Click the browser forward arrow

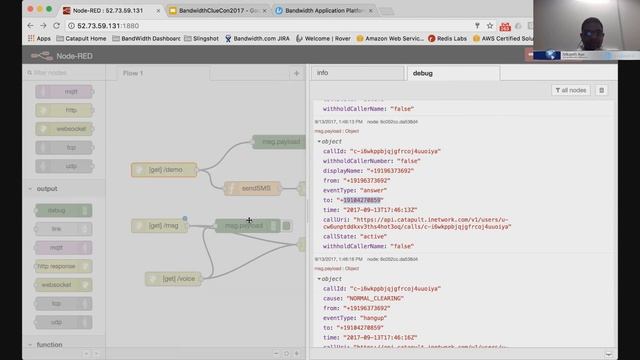pos(43,26)
